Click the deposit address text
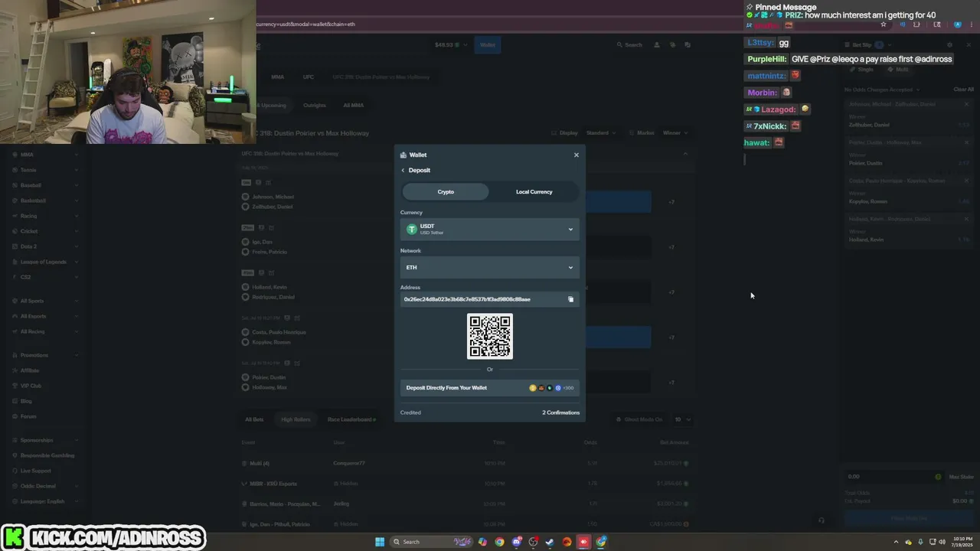The image size is (980, 551). 467,299
